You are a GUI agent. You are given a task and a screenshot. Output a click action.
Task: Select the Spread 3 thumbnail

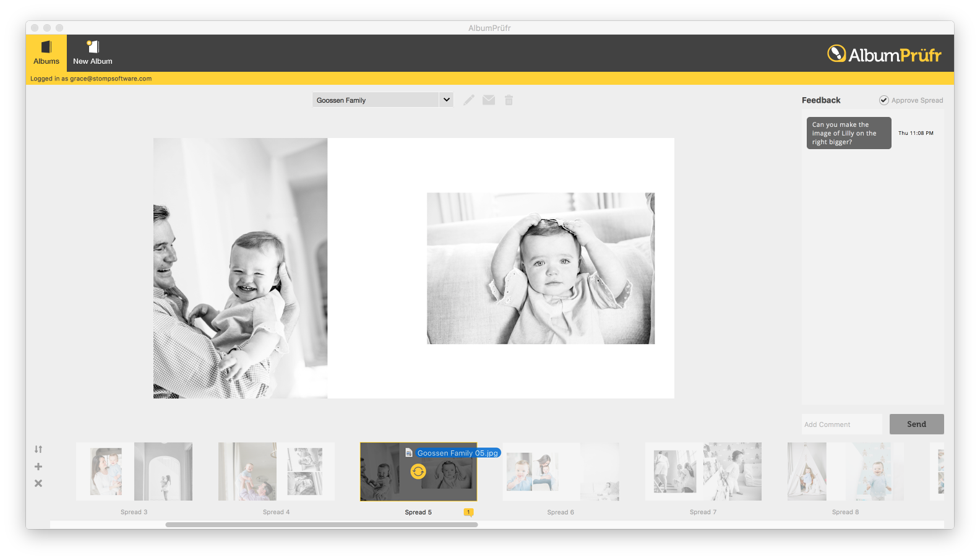(134, 472)
